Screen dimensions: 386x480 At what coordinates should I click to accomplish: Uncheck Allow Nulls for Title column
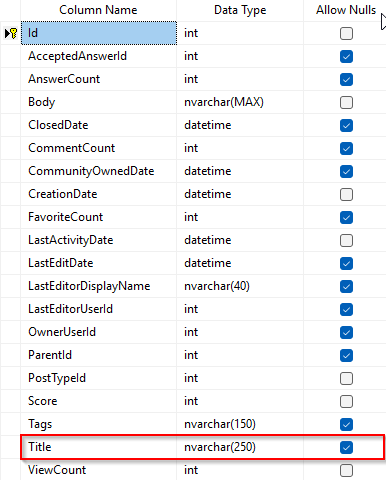pyautogui.click(x=346, y=447)
